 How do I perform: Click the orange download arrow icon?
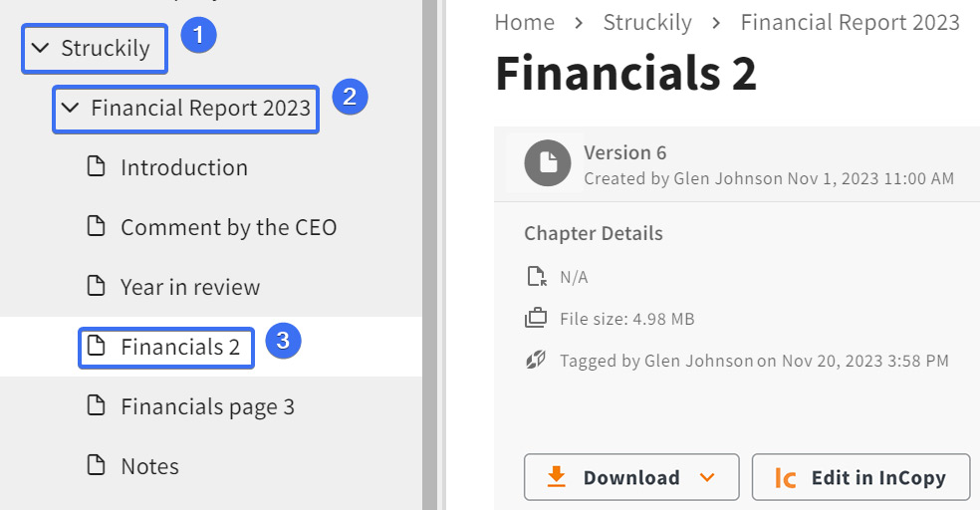[557, 476]
